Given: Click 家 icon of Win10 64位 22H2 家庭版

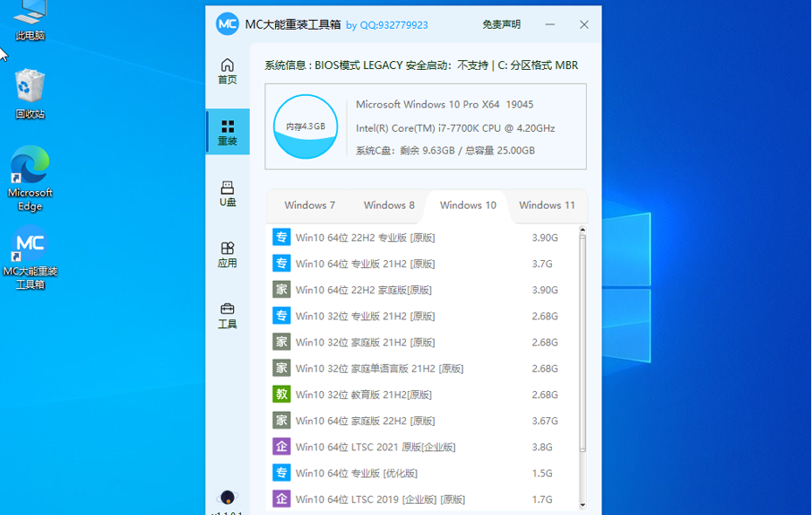Looking at the screenshot, I should pos(282,289).
